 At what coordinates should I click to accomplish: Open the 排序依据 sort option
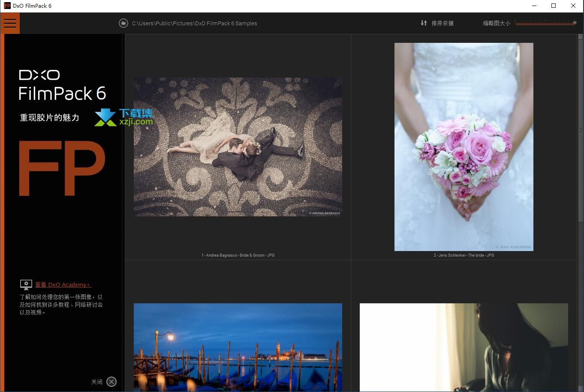443,23
